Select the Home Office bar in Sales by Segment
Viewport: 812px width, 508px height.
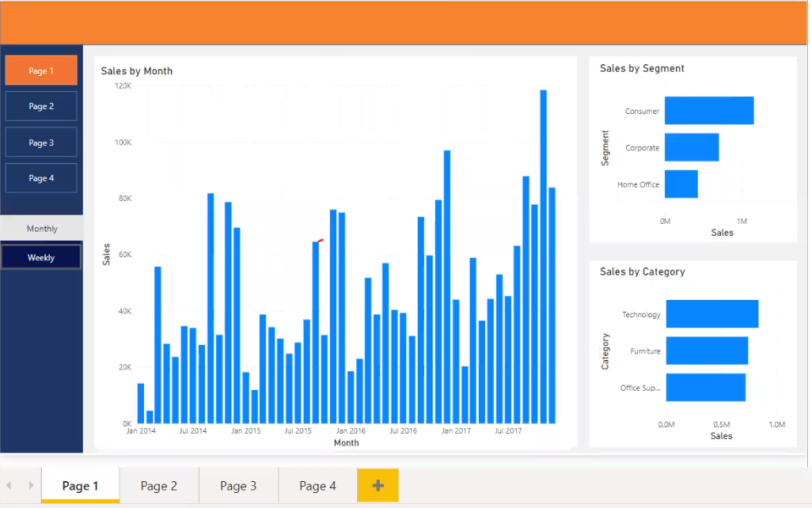(681, 184)
